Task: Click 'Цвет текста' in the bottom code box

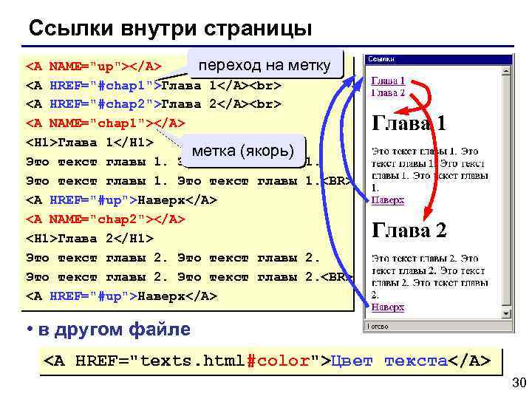Action: pos(389,361)
